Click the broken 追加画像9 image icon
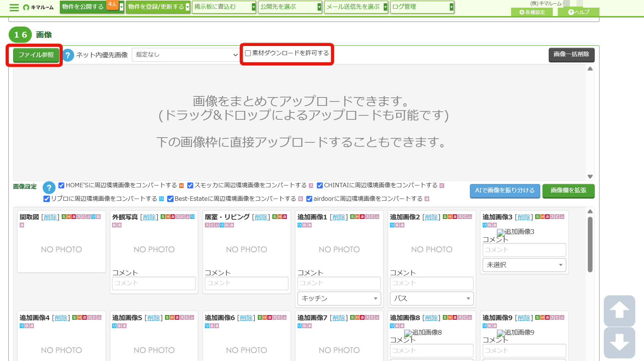This screenshot has width=644, height=361. pyautogui.click(x=501, y=333)
